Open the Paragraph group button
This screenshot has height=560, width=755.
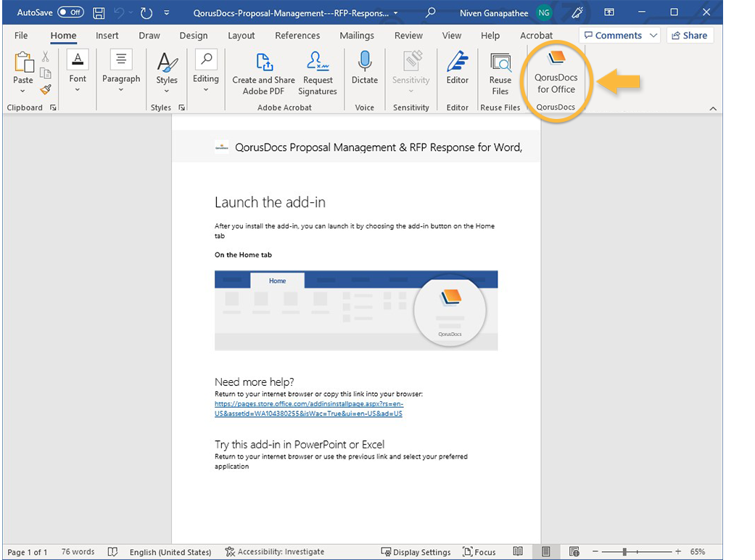pos(121,70)
